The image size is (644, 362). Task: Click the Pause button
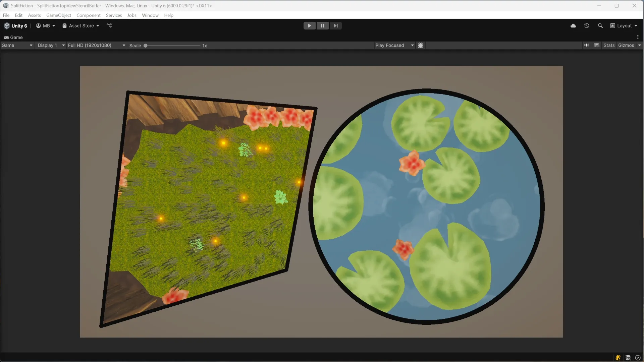(322, 26)
